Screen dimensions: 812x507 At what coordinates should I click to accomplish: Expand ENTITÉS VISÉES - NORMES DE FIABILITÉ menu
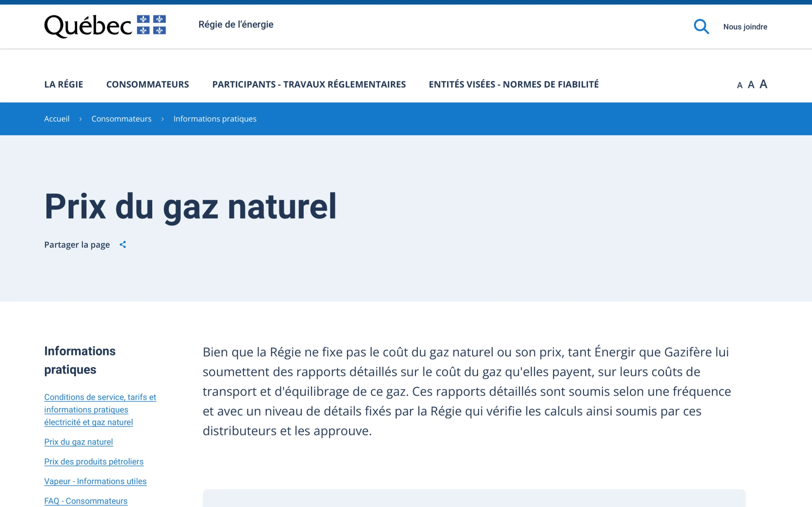[514, 84]
